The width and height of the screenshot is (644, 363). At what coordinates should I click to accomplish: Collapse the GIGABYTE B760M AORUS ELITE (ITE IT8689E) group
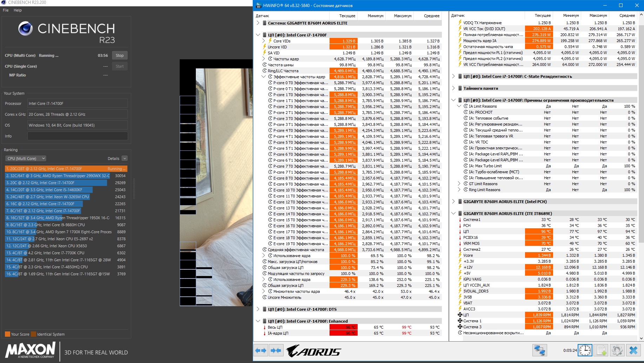point(453,214)
